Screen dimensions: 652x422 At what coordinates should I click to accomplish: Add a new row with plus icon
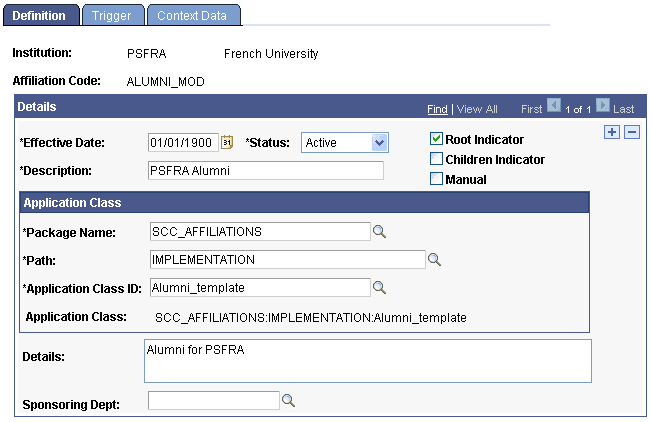pos(612,133)
